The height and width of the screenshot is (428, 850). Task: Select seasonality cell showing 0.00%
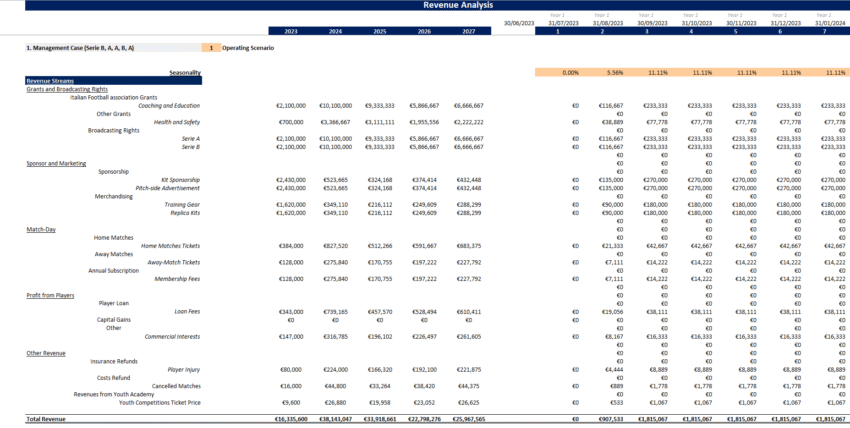click(557, 73)
